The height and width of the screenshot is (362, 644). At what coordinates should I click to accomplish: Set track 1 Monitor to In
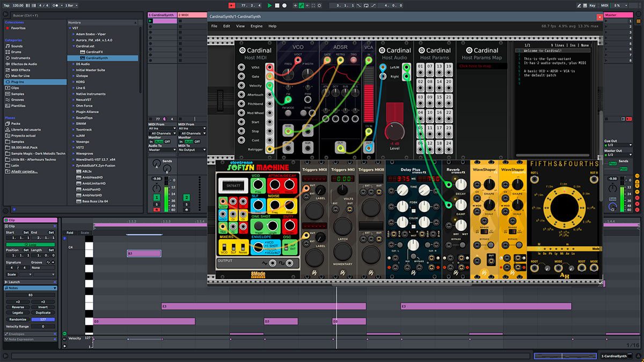(151, 142)
